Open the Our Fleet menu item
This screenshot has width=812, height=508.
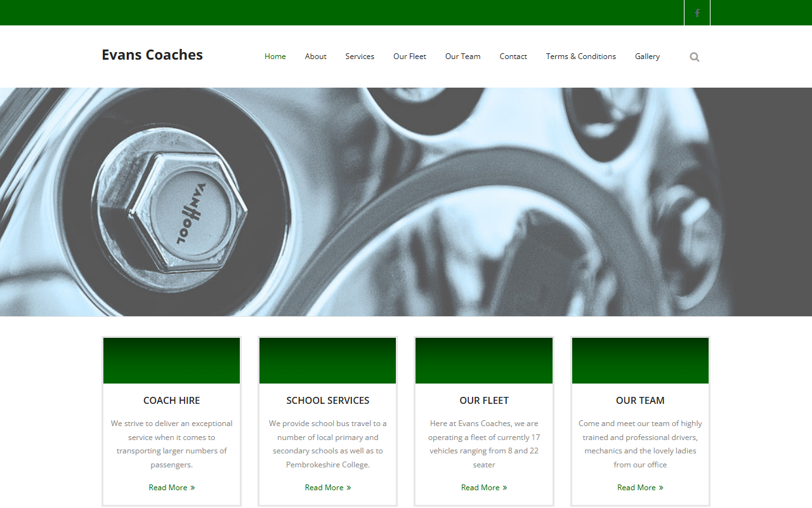[410, 57]
